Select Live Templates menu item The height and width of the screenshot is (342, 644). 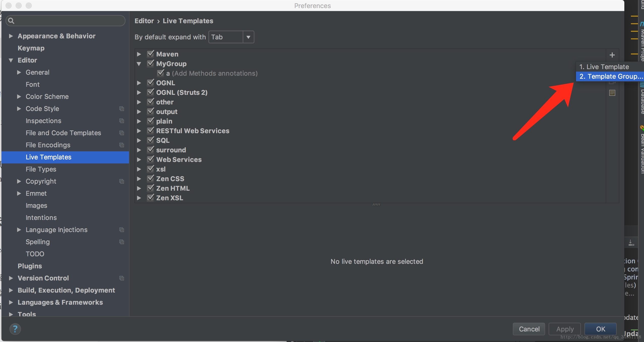pyautogui.click(x=49, y=157)
